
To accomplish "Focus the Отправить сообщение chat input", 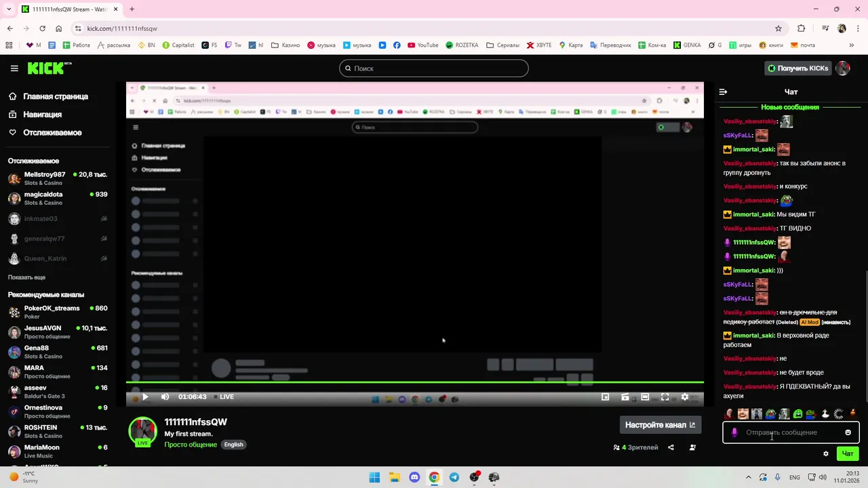I will coord(790,432).
